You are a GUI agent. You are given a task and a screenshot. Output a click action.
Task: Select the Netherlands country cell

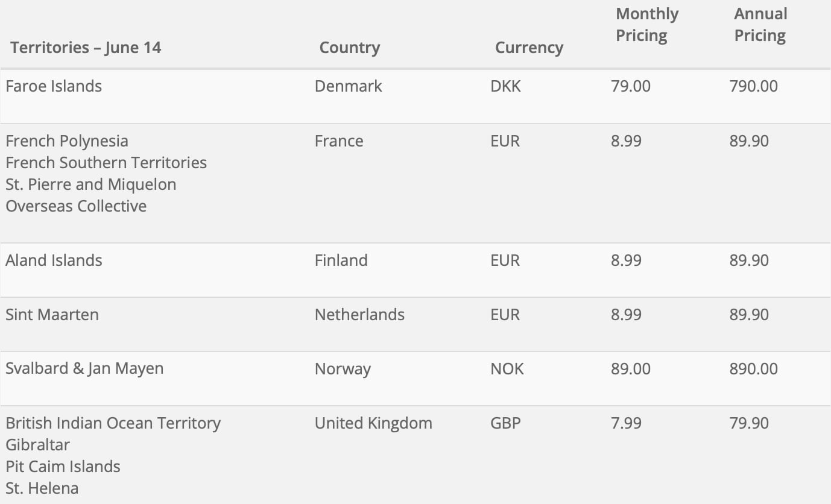tap(359, 315)
